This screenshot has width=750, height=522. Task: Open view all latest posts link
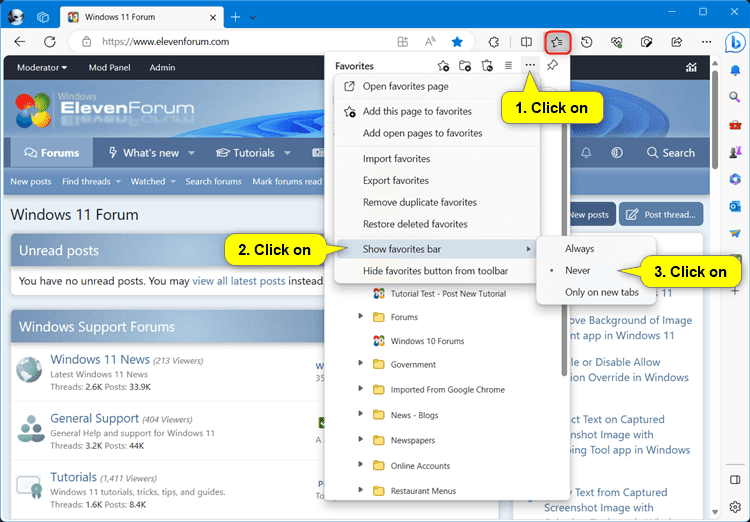pyautogui.click(x=238, y=281)
